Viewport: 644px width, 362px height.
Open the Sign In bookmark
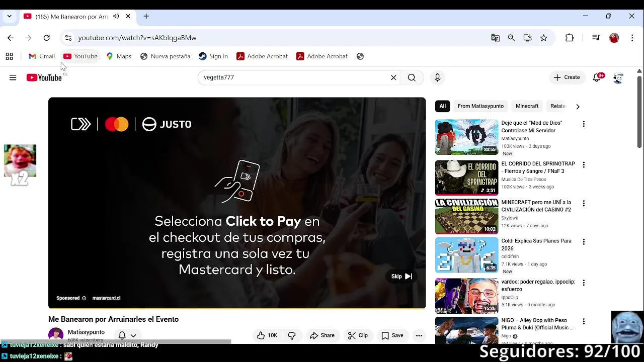click(213, 56)
